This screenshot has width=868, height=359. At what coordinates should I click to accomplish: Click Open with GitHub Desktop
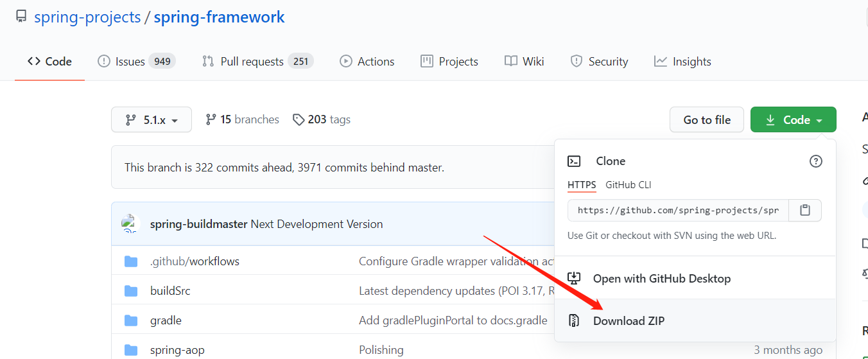coord(695,279)
